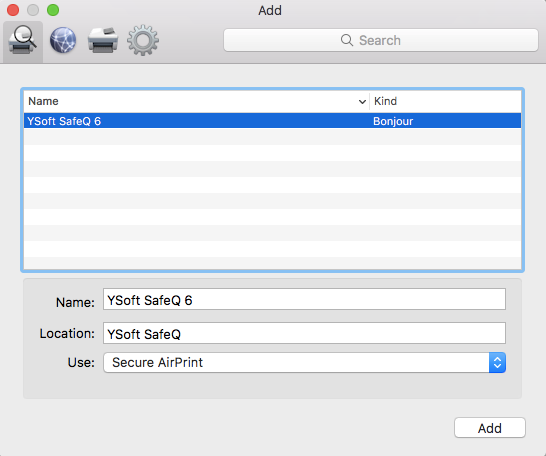Focus the Search text field
546x456 pixels.
pyautogui.click(x=381, y=40)
